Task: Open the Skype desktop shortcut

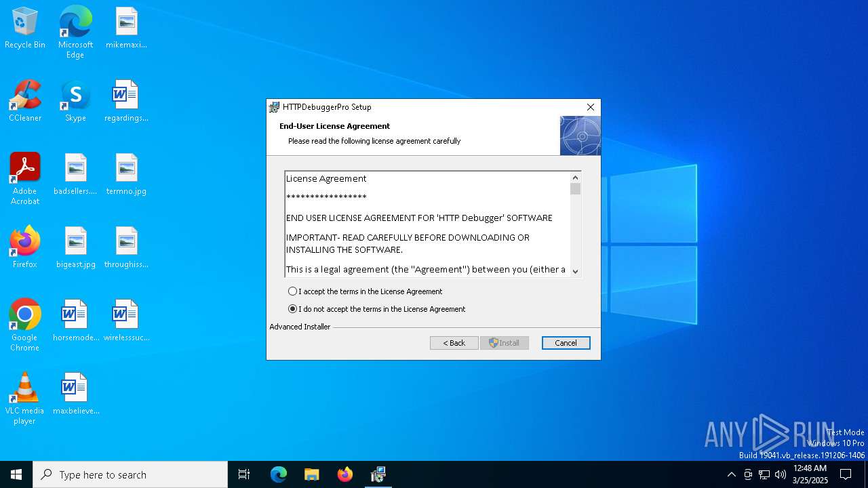Action: [75, 102]
